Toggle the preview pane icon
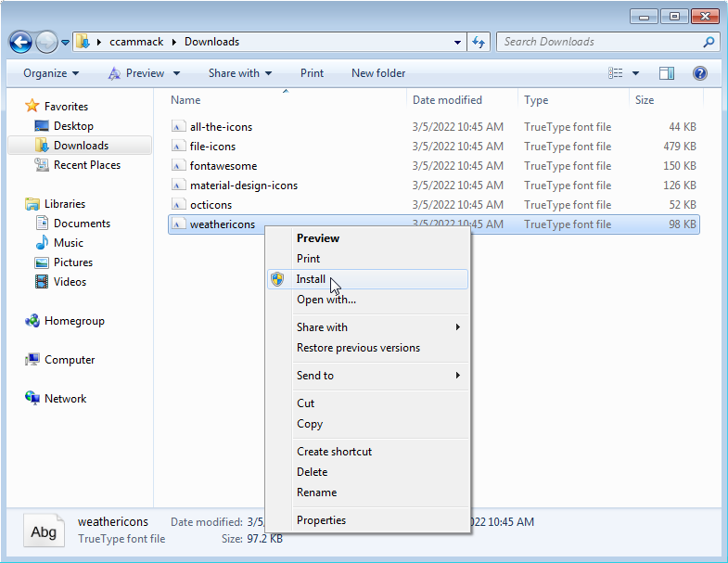The width and height of the screenshot is (728, 563). [667, 73]
